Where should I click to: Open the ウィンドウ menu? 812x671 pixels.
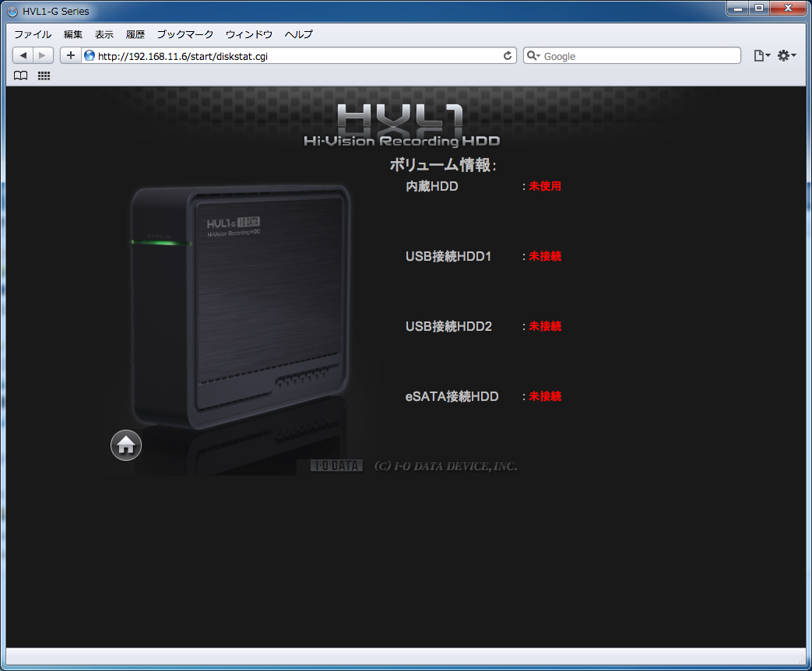coord(249,34)
